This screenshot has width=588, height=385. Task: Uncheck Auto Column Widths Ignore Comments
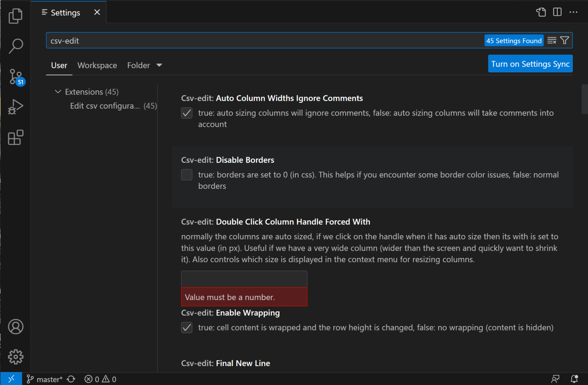pyautogui.click(x=186, y=113)
